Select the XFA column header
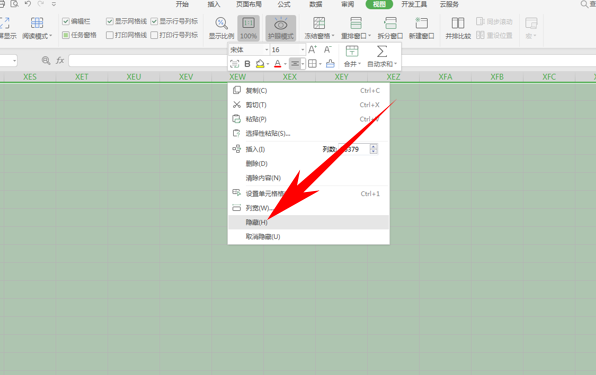 pyautogui.click(x=445, y=77)
